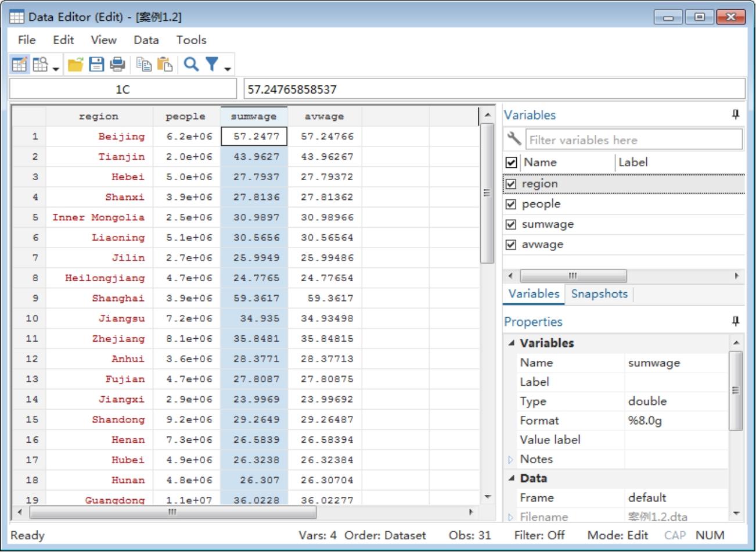Viewport: 756px width, 552px height.
Task: Click the funnel filter observations icon
Action: (212, 64)
